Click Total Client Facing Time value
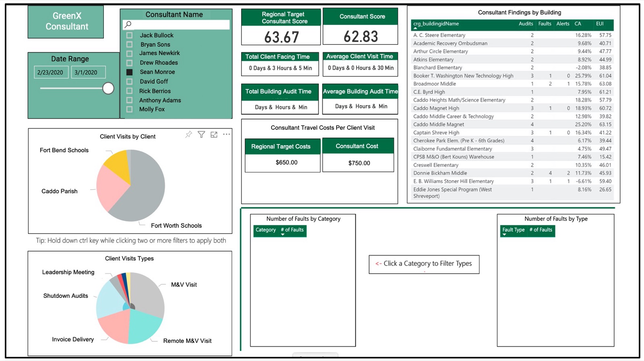644x361 pixels. pos(280,68)
